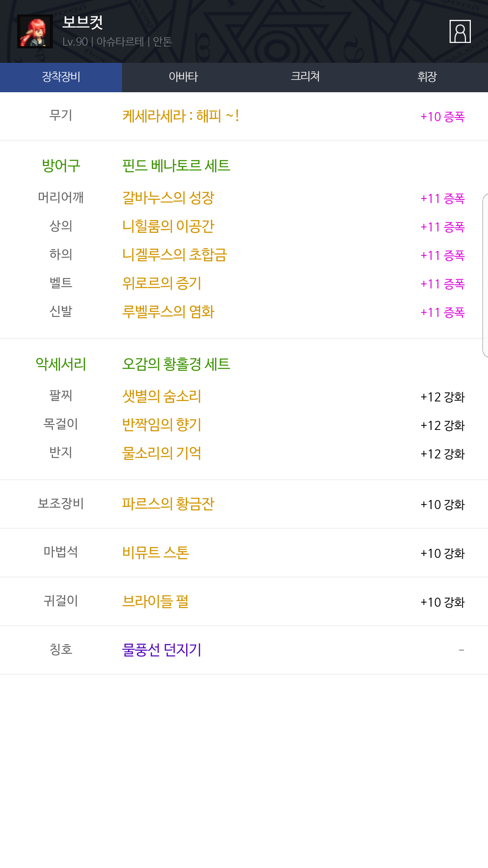Open the profile icon at top right
488x868 pixels.
coord(460,32)
